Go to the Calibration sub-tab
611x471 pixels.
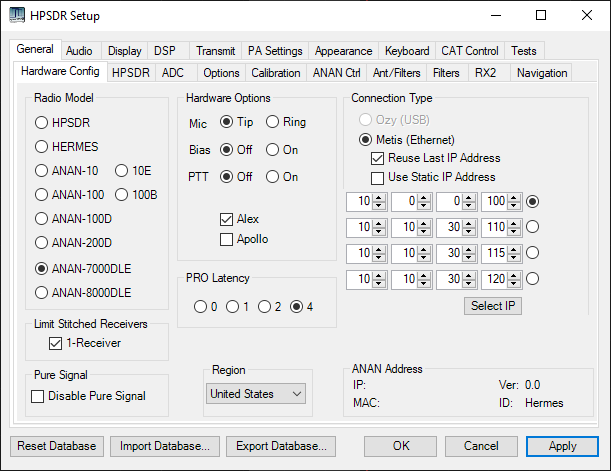pyautogui.click(x=275, y=73)
